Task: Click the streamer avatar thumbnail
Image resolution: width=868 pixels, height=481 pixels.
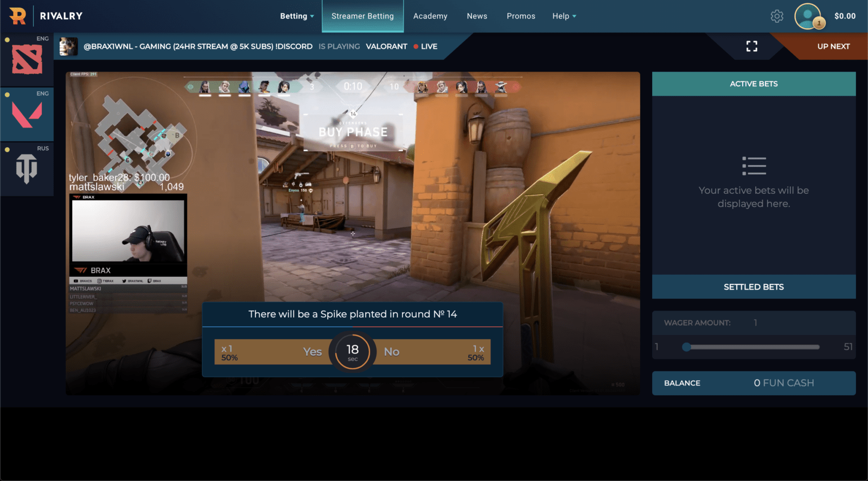Action: point(68,47)
